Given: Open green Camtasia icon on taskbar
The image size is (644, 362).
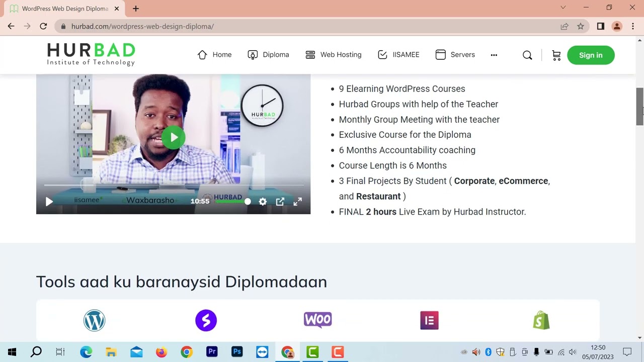Looking at the screenshot, I should pos(312,352).
